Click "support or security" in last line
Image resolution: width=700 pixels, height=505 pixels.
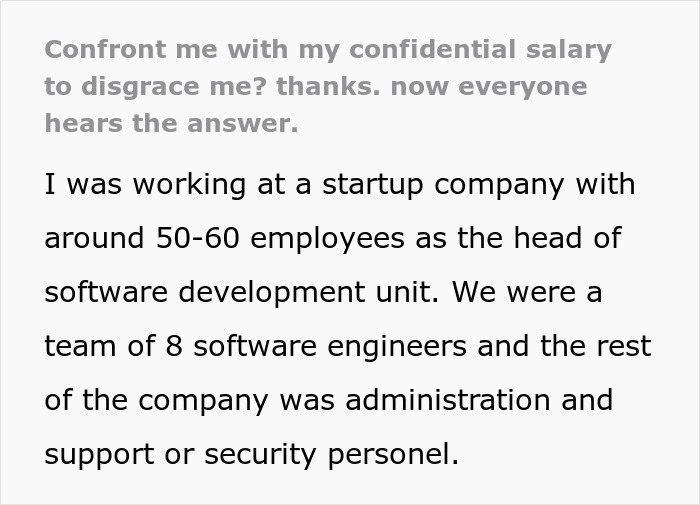point(184,454)
